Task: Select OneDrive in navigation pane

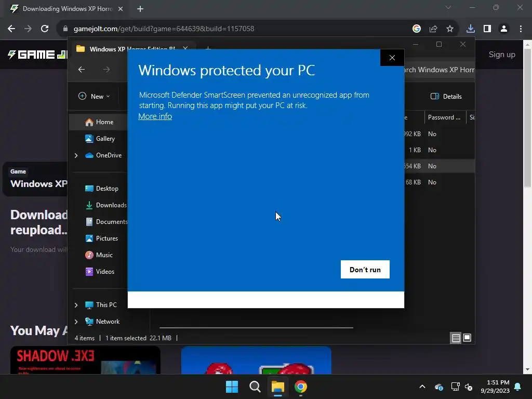Action: [103, 155]
